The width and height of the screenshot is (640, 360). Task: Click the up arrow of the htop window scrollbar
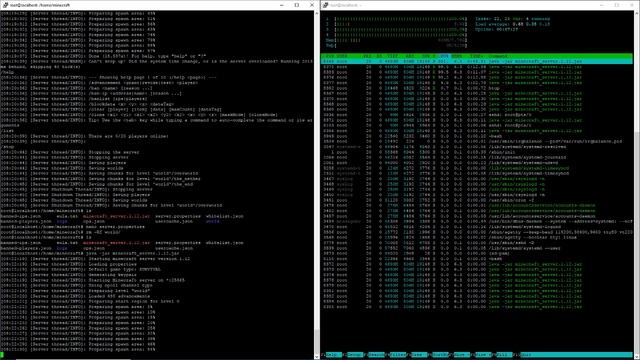coord(637,13)
